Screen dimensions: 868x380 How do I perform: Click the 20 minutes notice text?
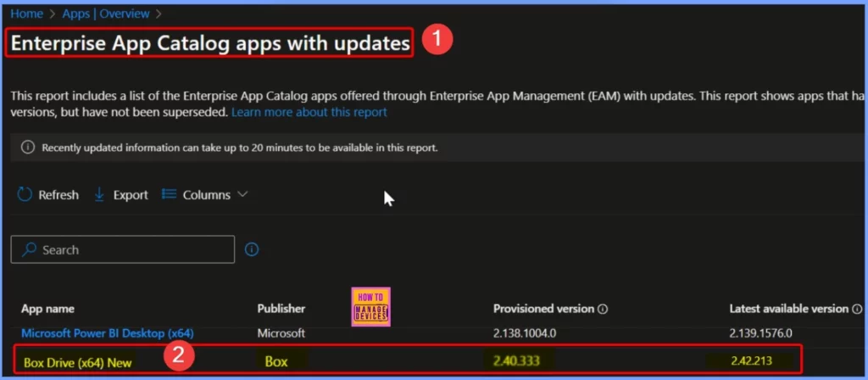tap(240, 148)
